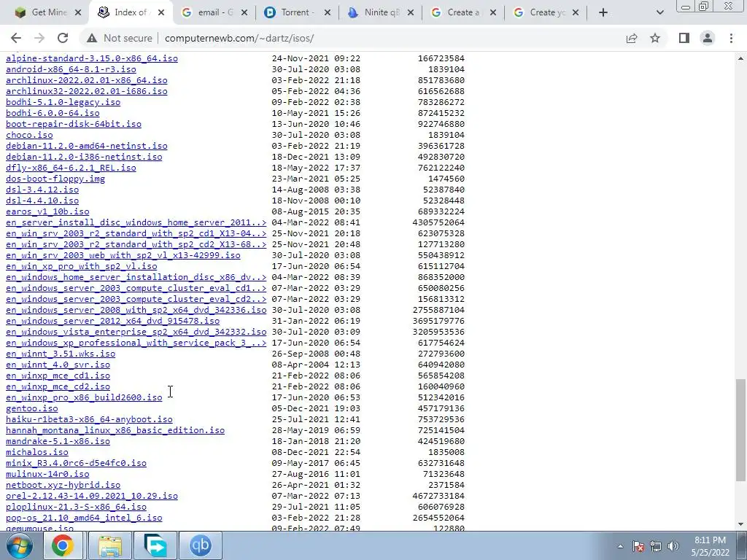Download choco.iso file
Image resolution: width=747 pixels, height=560 pixels.
(29, 135)
